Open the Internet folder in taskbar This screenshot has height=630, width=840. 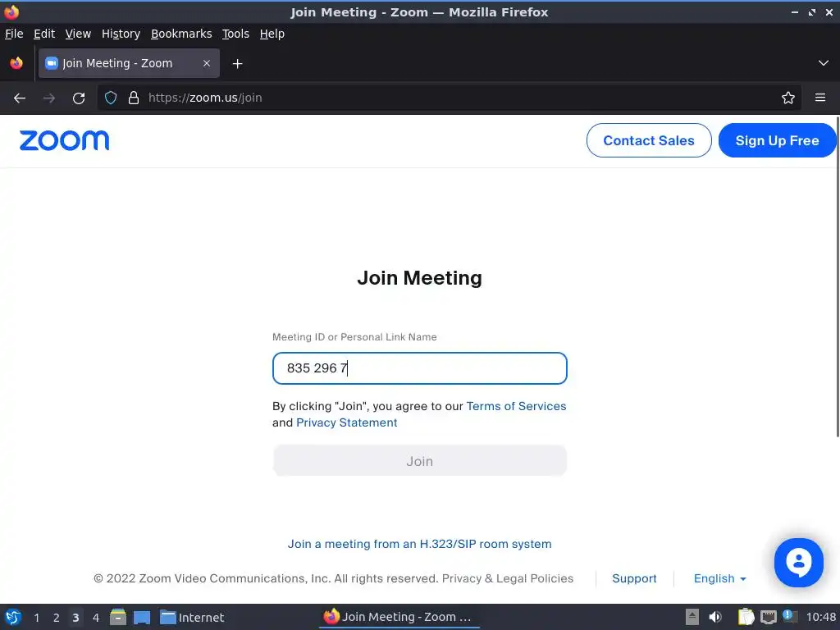192,617
